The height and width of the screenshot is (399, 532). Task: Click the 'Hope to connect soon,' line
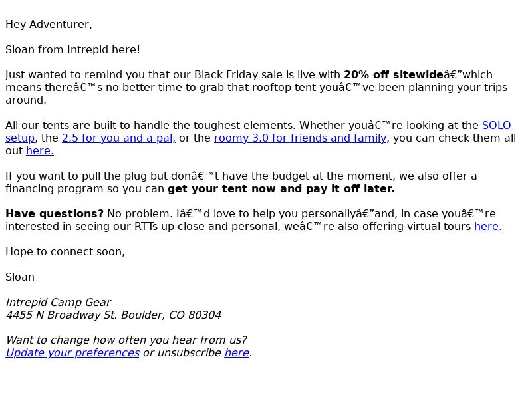(x=65, y=252)
